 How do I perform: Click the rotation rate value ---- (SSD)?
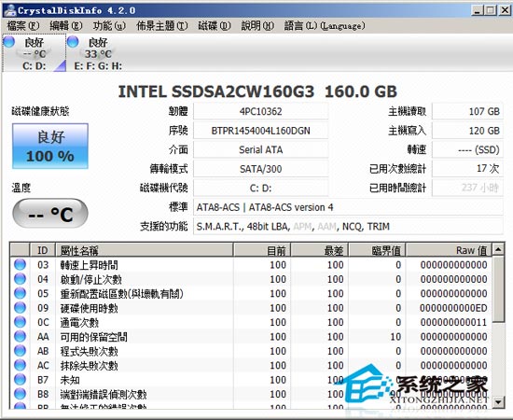point(467,149)
